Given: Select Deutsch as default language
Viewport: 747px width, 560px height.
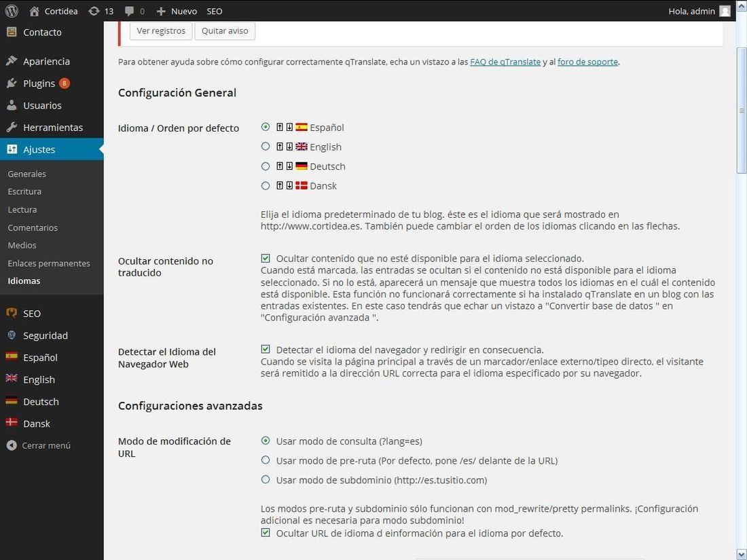Looking at the screenshot, I should point(266,166).
